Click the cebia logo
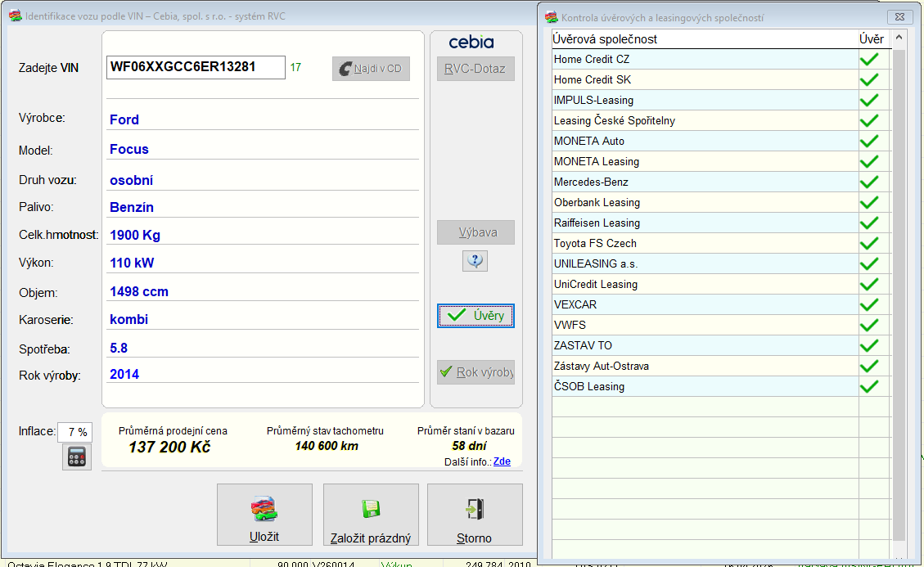This screenshot has width=924, height=567. click(x=471, y=42)
